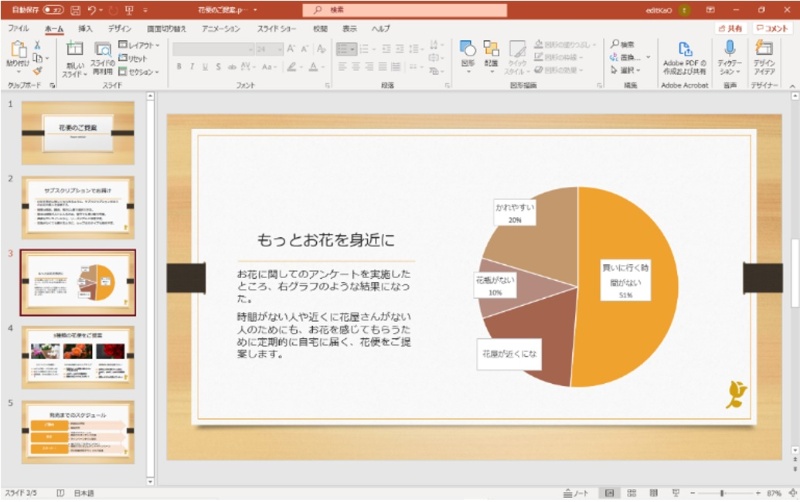Click the Slide Show icon in status bar

[676, 493]
